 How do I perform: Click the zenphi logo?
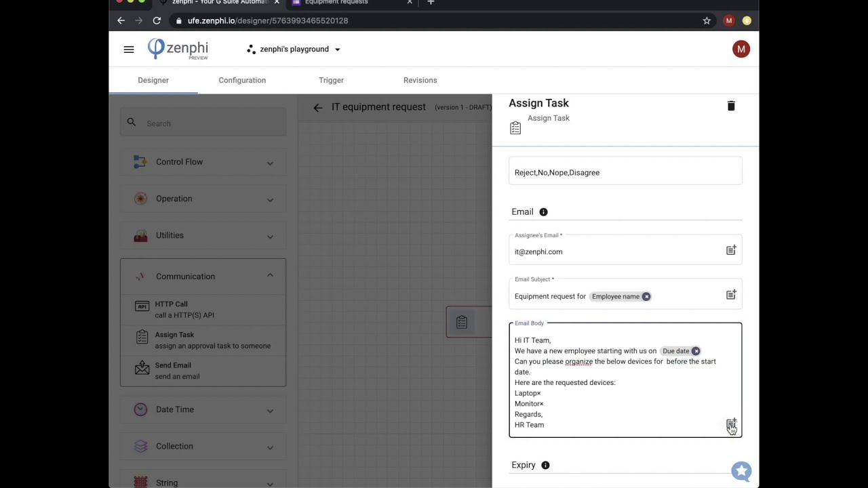pos(178,49)
